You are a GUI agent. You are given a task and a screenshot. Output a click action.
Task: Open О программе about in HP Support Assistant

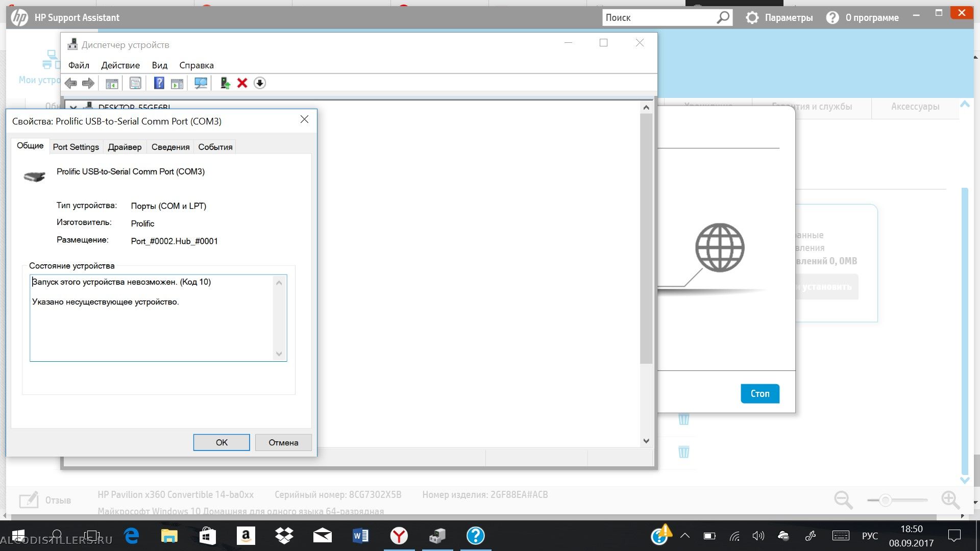pyautogui.click(x=863, y=18)
